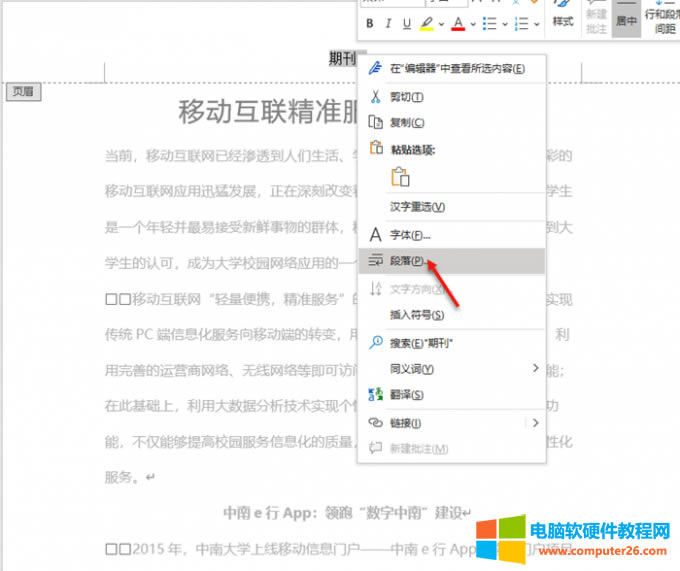Open highlight color dropdown arrow
This screenshot has width=680, height=571.
click(x=442, y=23)
